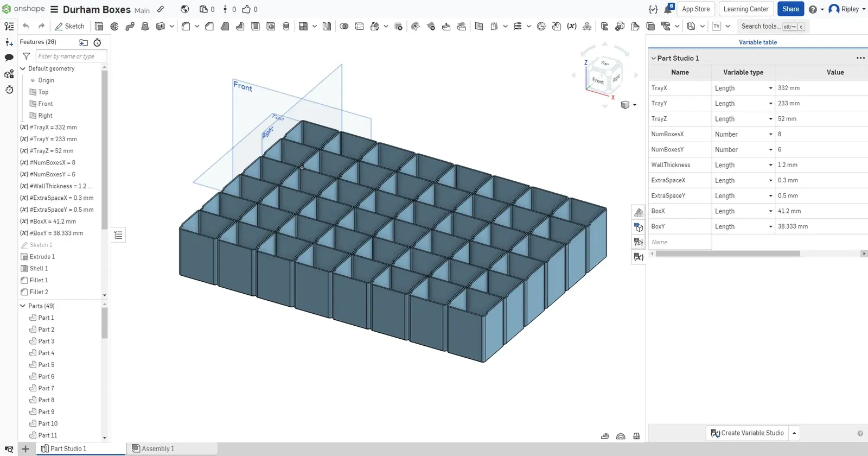The image size is (868, 456).
Task: Select the Draft tool icon
Action: pyautogui.click(x=225, y=26)
